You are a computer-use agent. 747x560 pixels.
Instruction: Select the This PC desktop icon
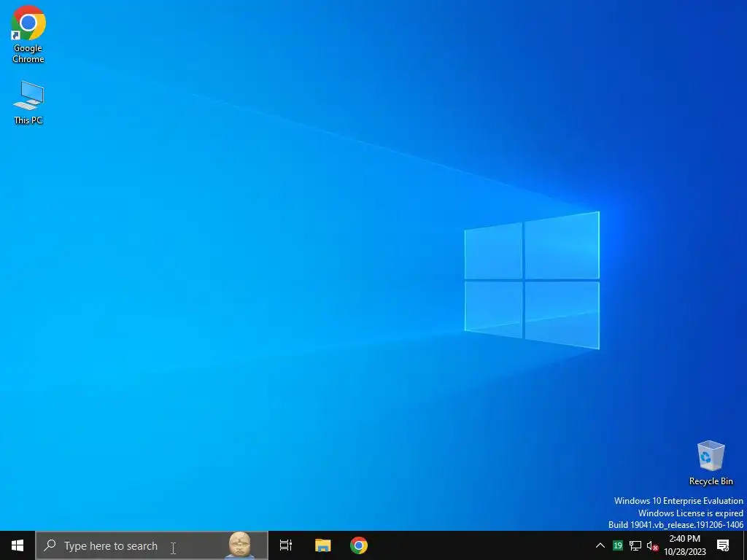click(28, 102)
